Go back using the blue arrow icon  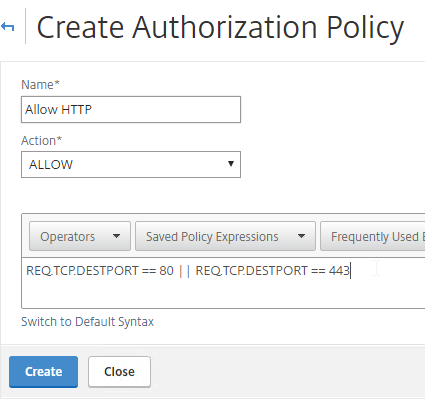[7, 27]
